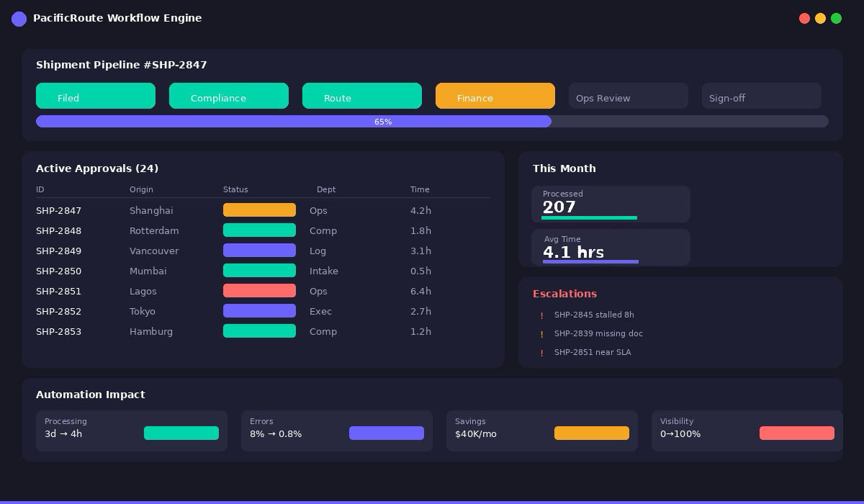Open the Processed 207 stat card

tap(611, 204)
